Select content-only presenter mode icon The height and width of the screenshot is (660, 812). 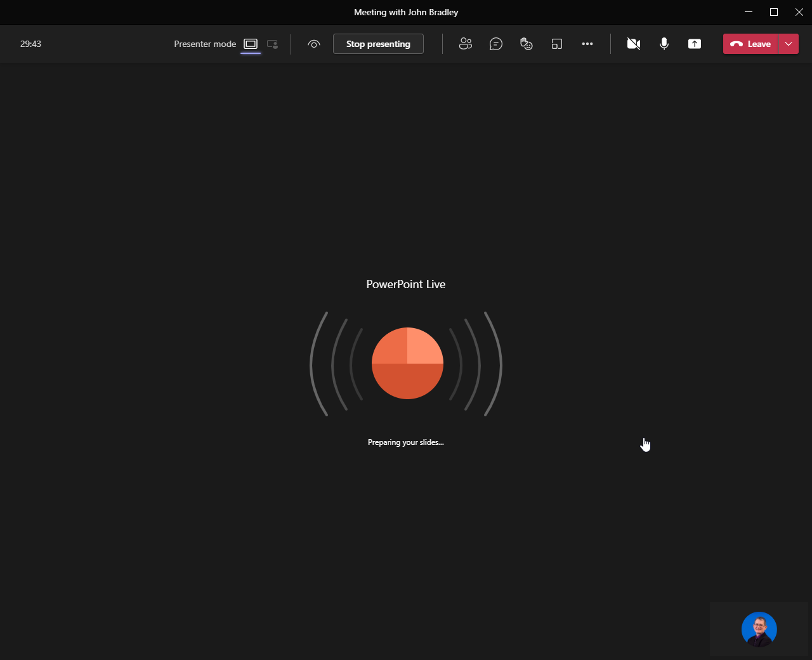coord(251,44)
